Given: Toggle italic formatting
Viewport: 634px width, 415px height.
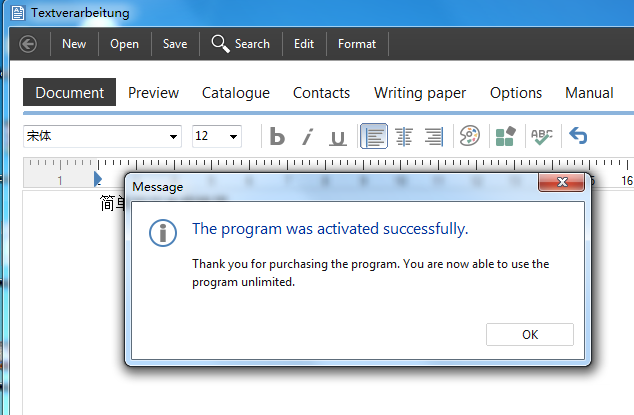Looking at the screenshot, I should click(x=308, y=137).
